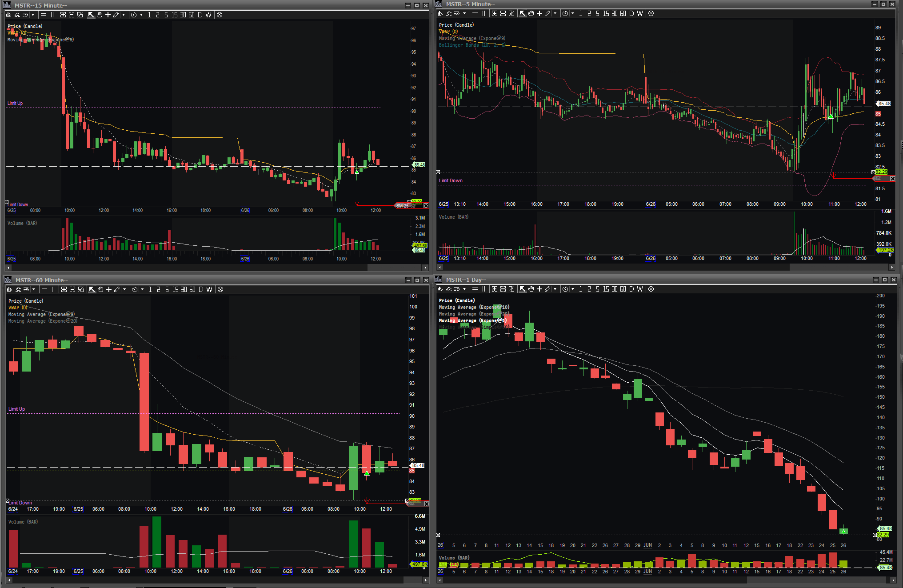This screenshot has height=588, width=903.
Task: Open chart settings dropdown in 15 Minute toolbar
Action: [33, 15]
